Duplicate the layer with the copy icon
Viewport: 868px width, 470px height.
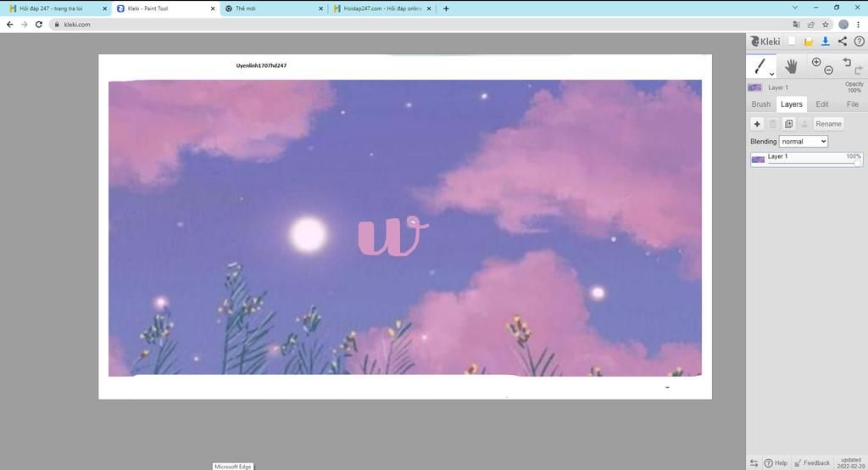(789, 124)
